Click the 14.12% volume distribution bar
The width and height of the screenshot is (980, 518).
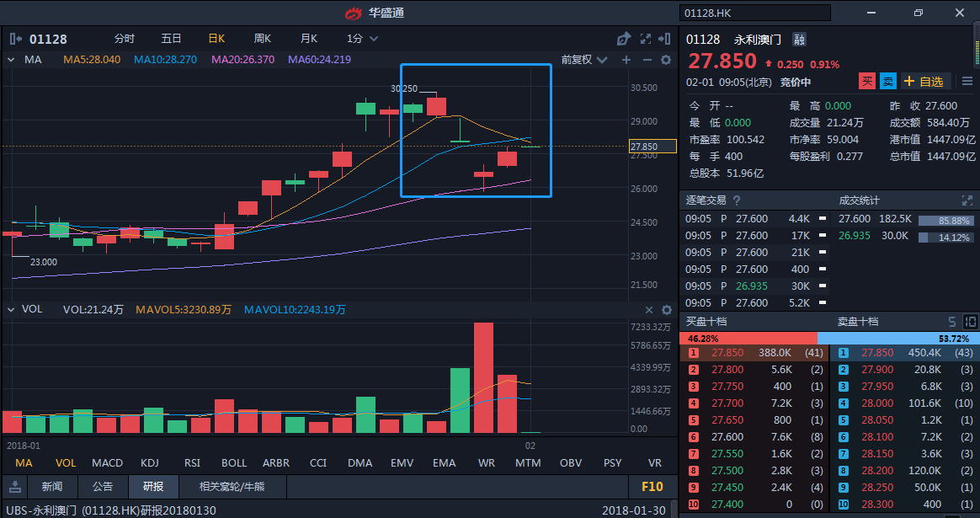pos(946,238)
